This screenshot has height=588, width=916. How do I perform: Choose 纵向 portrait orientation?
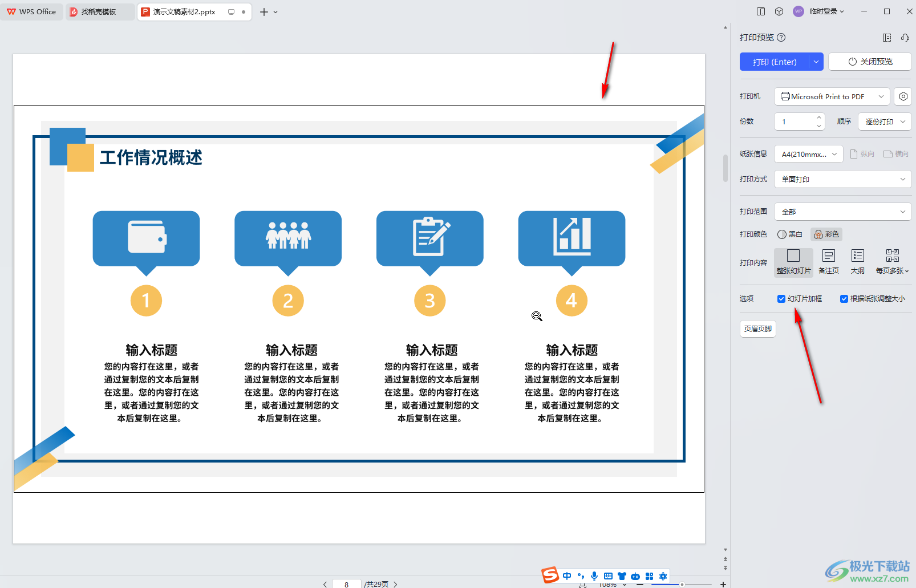pos(862,154)
